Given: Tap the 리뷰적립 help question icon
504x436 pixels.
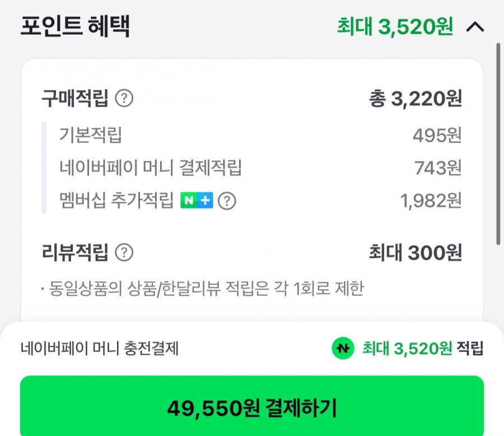Looking at the screenshot, I should [124, 252].
